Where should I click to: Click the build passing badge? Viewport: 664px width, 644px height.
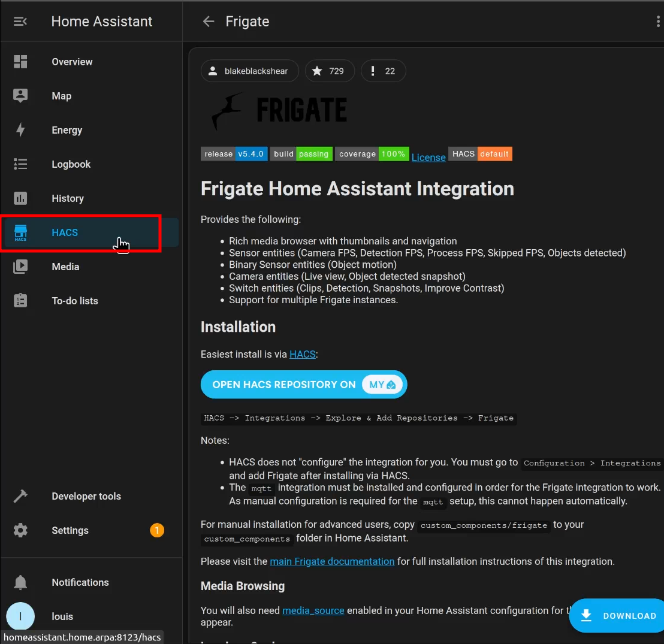(x=301, y=154)
